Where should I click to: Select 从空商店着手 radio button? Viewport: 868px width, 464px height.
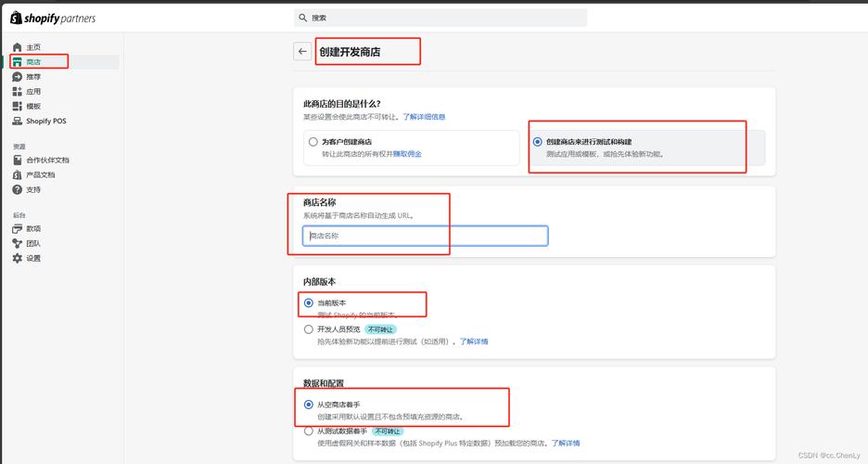309,405
